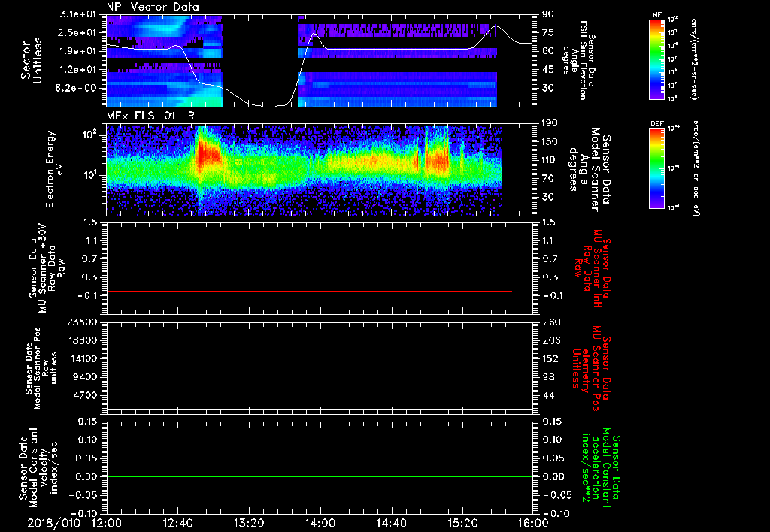The height and width of the screenshot is (532, 770).
Task: Click the red MU Scanner Inh Raw Data label
Action: (x=593, y=268)
